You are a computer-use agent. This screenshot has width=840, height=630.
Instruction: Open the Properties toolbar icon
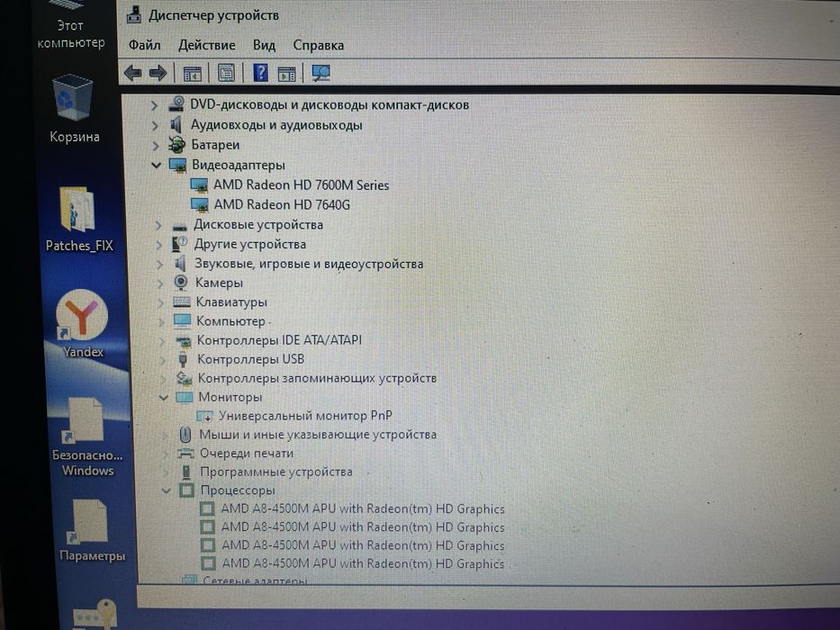pos(226,73)
